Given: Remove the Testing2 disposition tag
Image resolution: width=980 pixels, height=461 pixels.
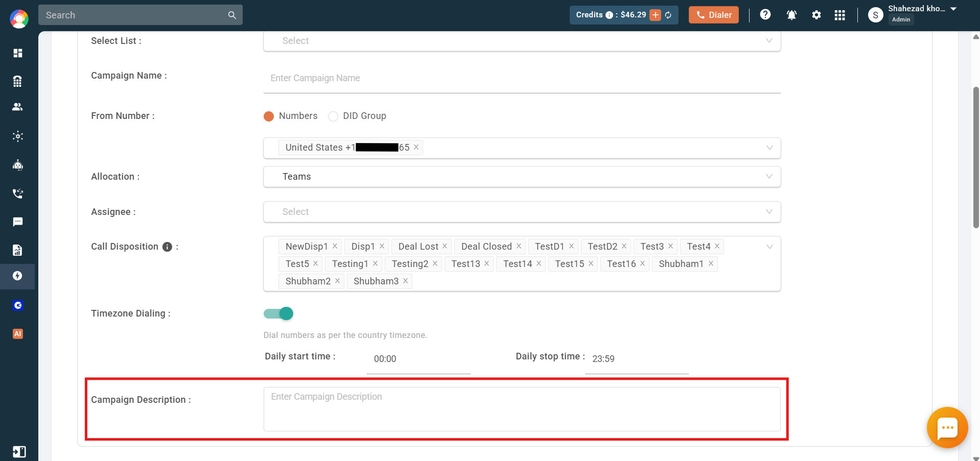Looking at the screenshot, I should coord(435,263).
